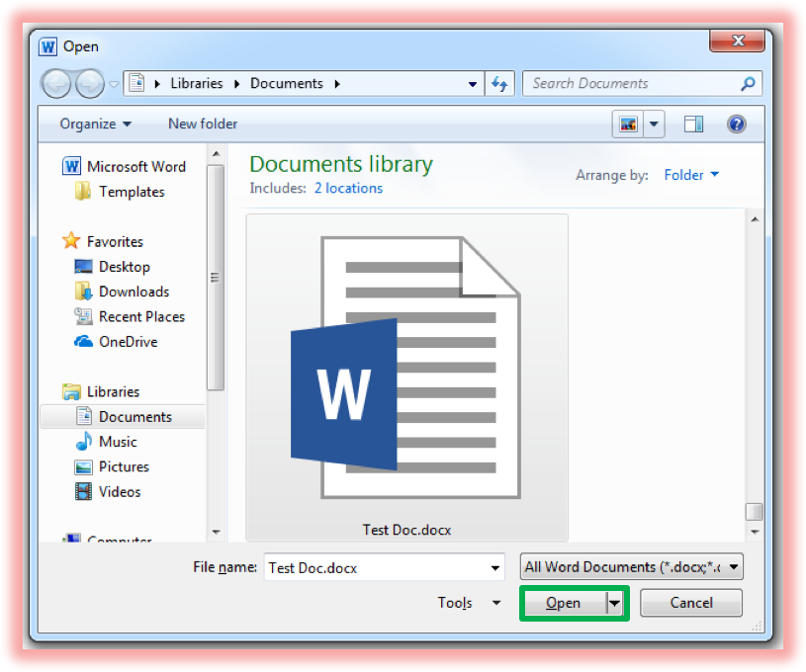Image resolution: width=806 pixels, height=672 pixels.
Task: Select the Desktop favorite
Action: pos(124,267)
